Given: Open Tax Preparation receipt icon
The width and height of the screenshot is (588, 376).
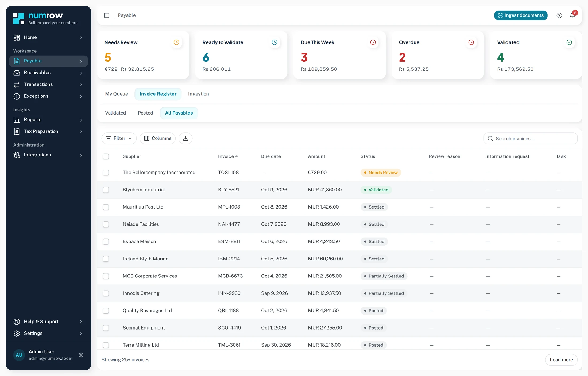Looking at the screenshot, I should point(17,131).
